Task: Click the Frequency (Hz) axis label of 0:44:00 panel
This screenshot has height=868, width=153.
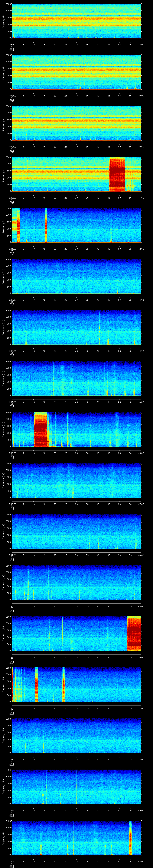Action: [x=3, y=378]
